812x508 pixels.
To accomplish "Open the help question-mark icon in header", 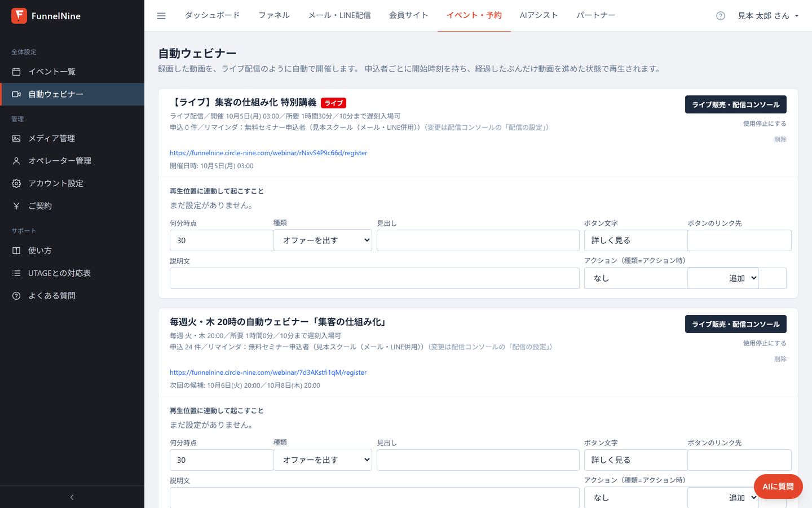I will [x=721, y=16].
